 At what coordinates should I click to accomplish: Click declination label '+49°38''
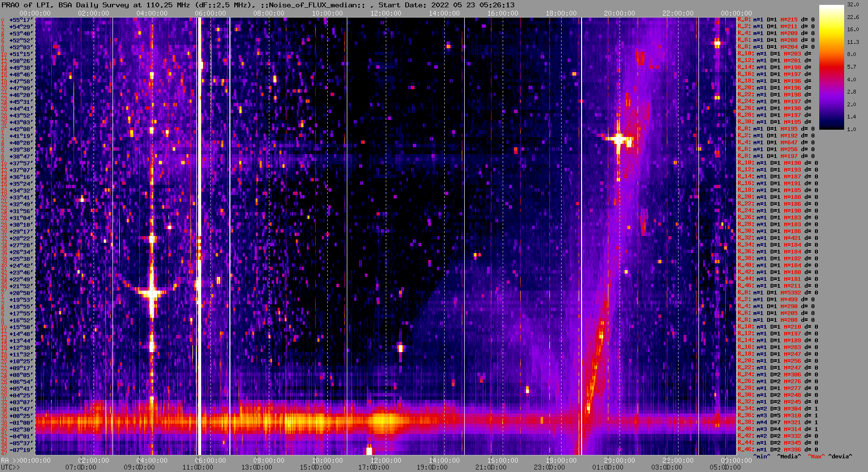21,67
